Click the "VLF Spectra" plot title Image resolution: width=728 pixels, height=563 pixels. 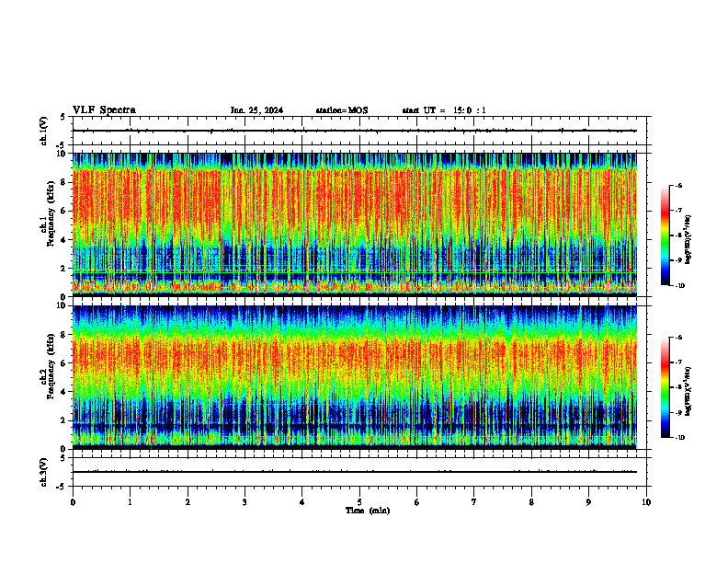(x=104, y=110)
